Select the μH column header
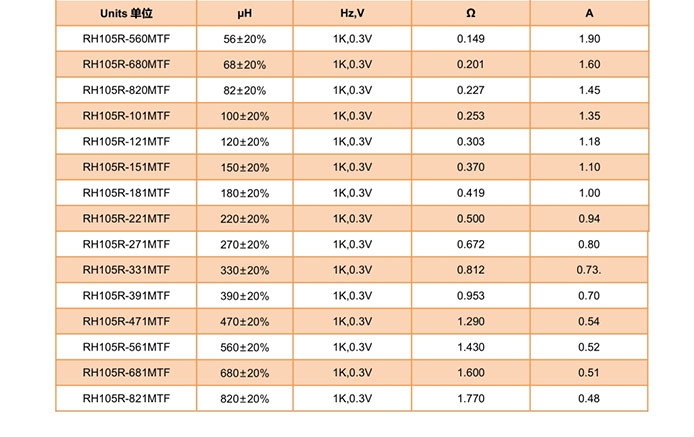 point(244,13)
